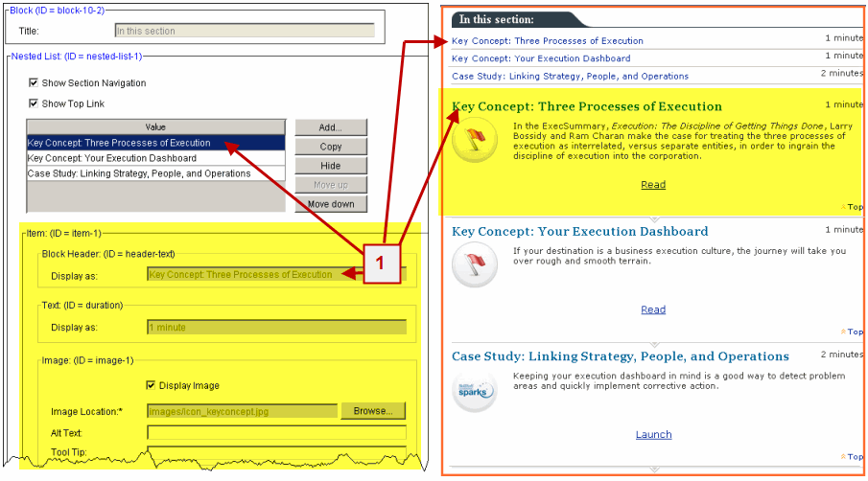Click Browse... for the image location
The height and width of the screenshot is (481, 868).
pyautogui.click(x=373, y=411)
